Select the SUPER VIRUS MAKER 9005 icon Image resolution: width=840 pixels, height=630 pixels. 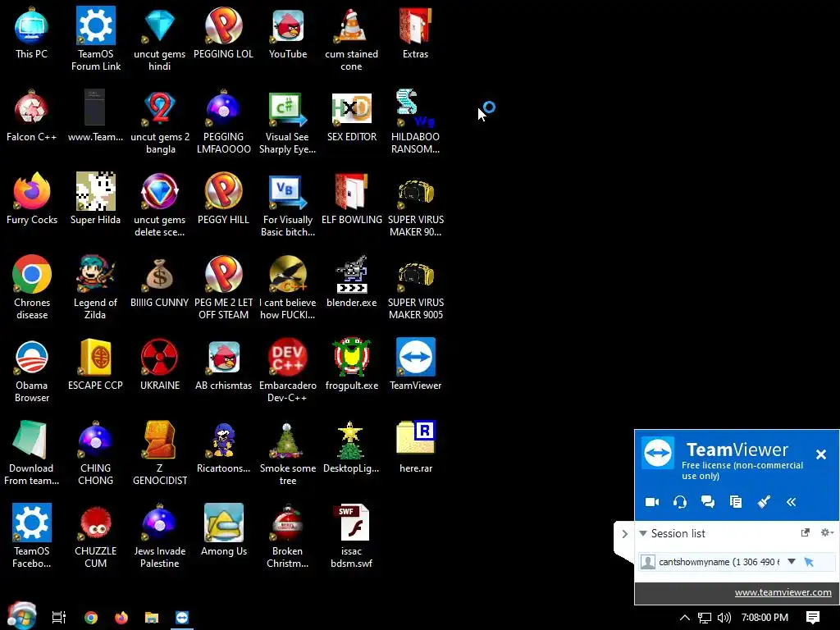pyautogui.click(x=416, y=288)
